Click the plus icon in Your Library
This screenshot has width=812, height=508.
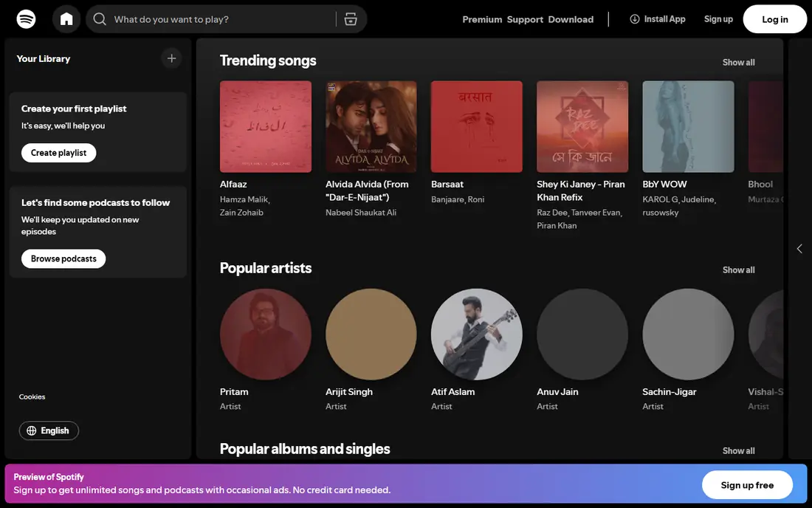tap(171, 58)
